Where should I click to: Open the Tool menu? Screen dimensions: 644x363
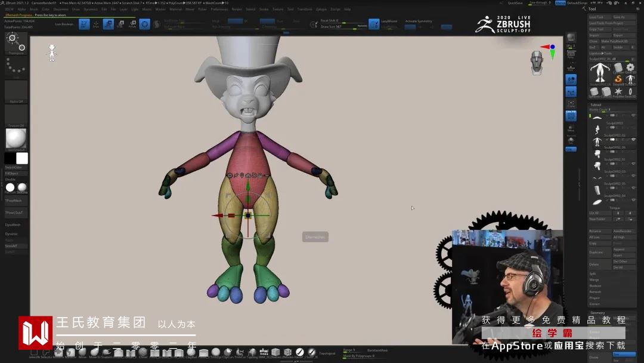[x=290, y=9]
